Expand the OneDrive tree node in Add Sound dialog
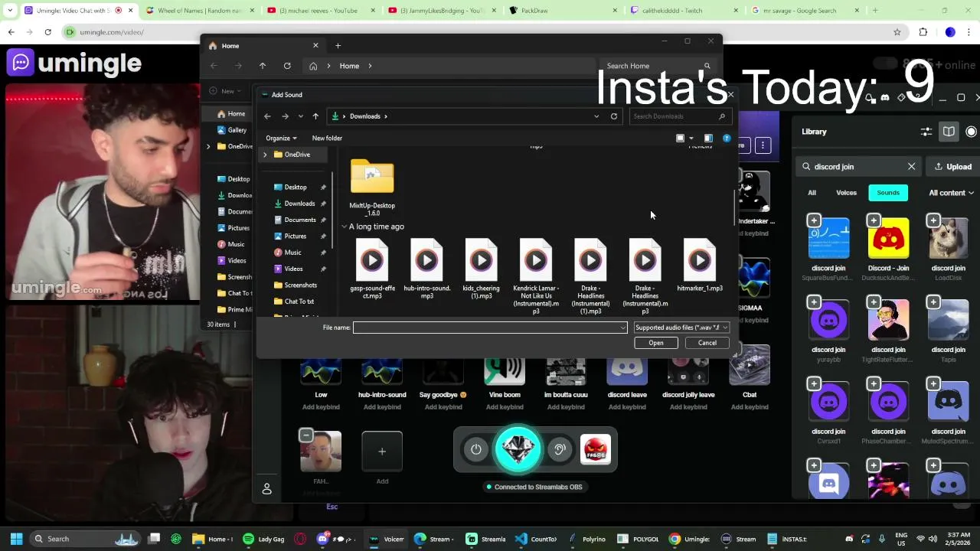 point(265,155)
